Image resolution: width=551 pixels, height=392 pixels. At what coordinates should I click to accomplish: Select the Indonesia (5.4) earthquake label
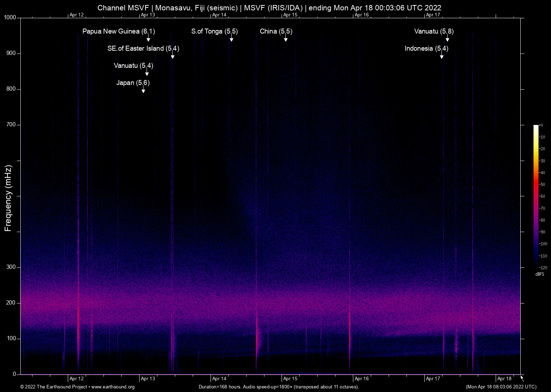pyautogui.click(x=426, y=49)
